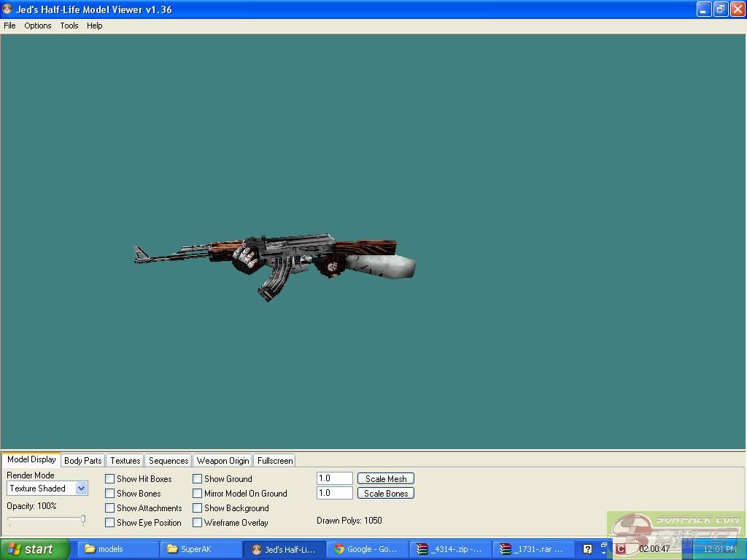Switch to Google Chrome taskbar button
The image size is (747, 560).
coord(368,549)
